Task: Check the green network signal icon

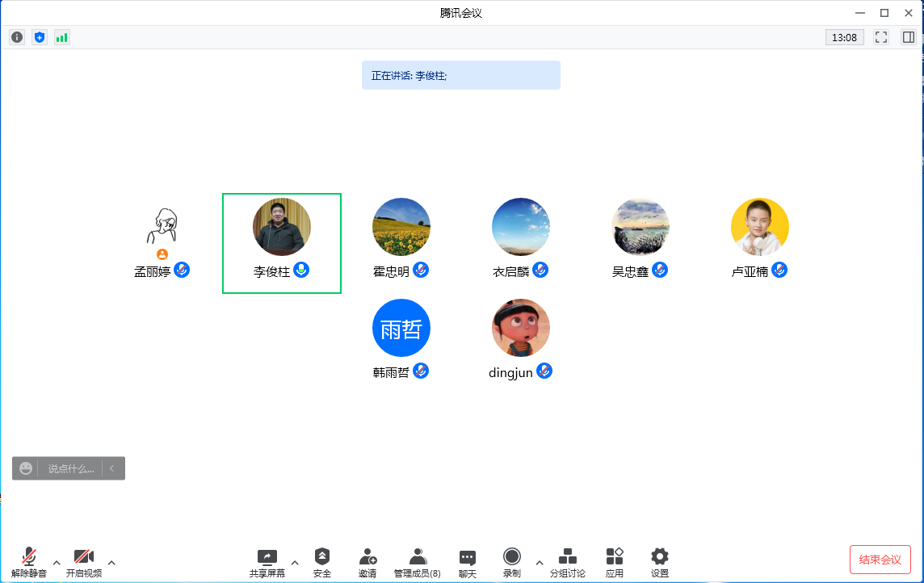Action: [x=62, y=37]
